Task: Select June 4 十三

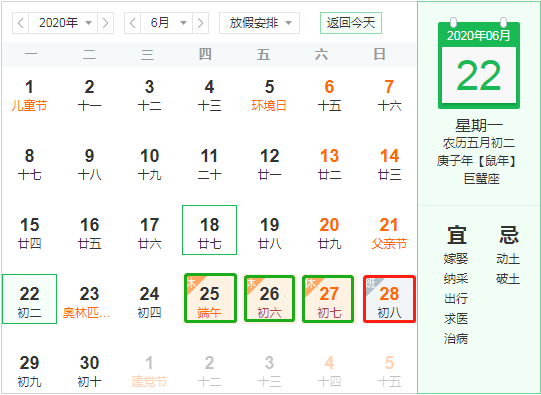Action: [209, 95]
